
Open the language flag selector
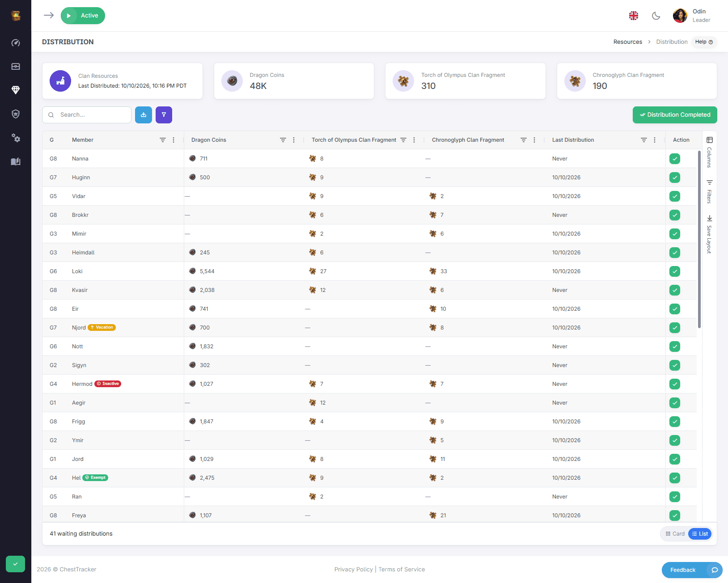[634, 16]
